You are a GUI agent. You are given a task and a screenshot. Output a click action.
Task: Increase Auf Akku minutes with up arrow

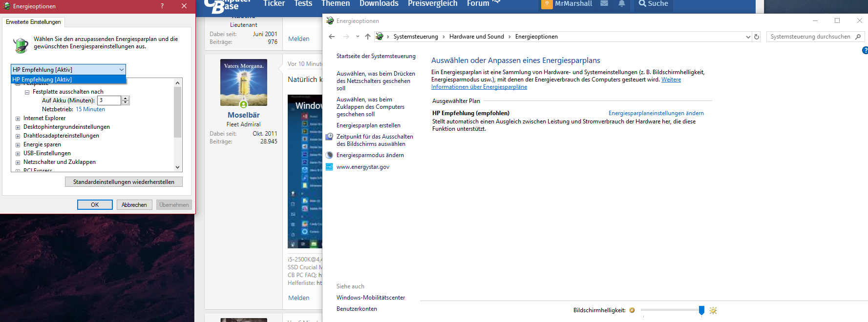tap(126, 99)
